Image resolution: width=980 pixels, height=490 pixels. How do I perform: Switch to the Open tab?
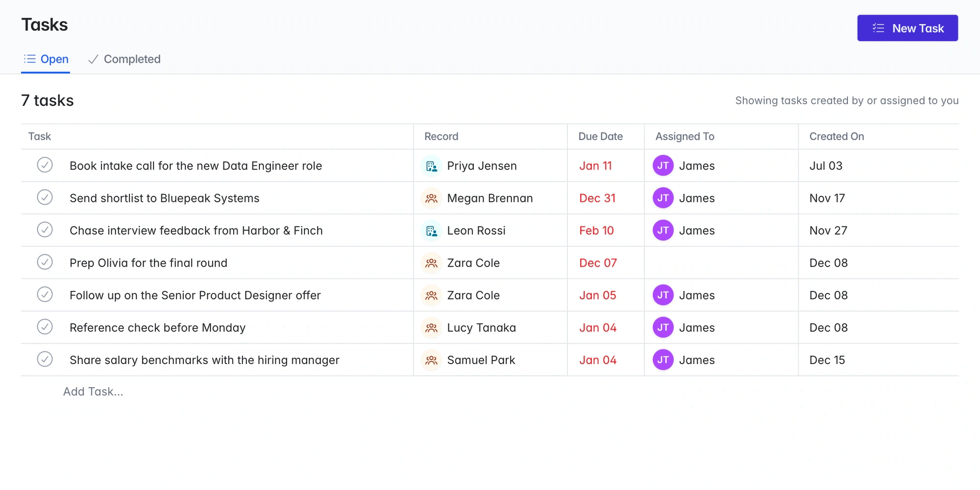(46, 59)
